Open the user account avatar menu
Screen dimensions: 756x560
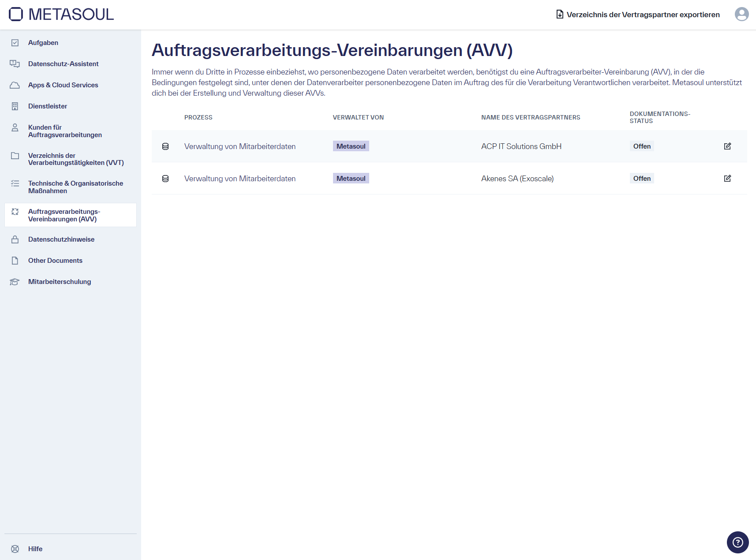tap(742, 14)
